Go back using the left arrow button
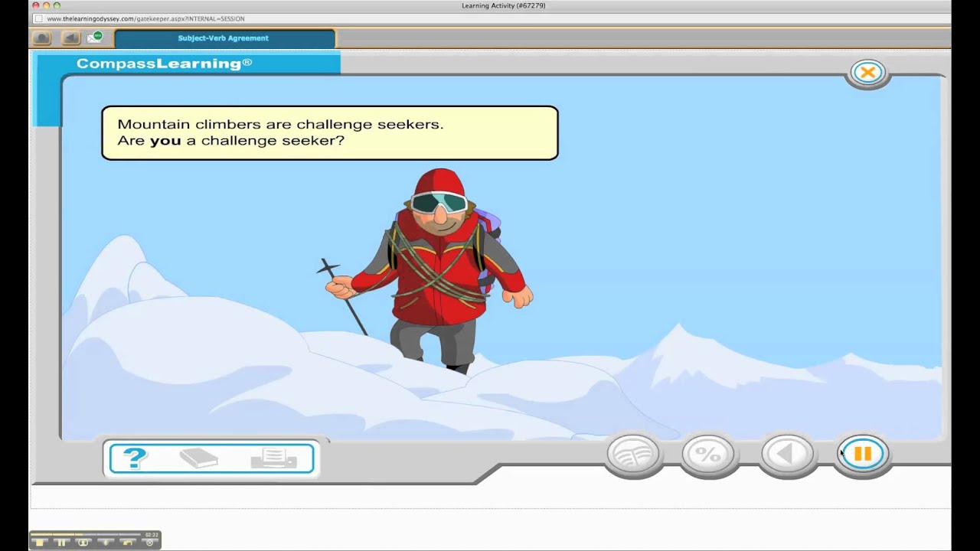 tap(787, 454)
